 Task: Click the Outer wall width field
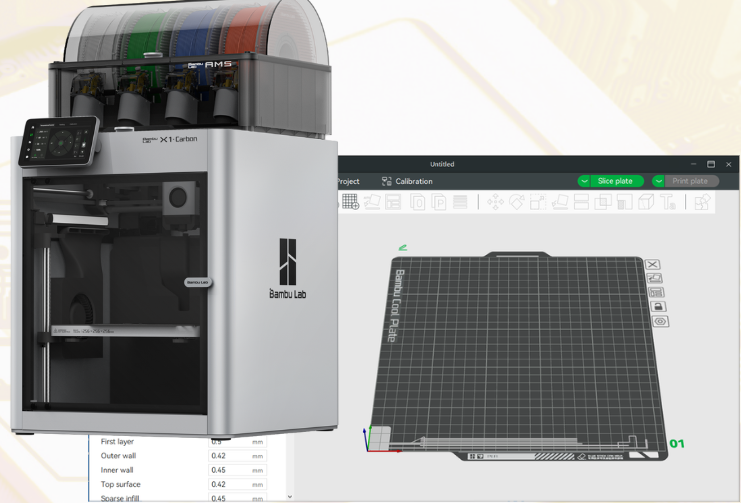pyautogui.click(x=228, y=456)
